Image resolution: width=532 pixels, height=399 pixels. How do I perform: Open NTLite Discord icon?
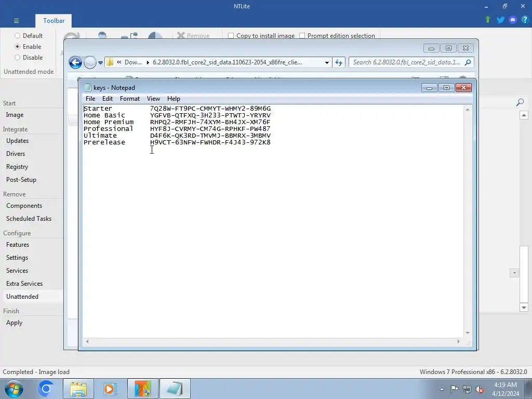pos(513,20)
